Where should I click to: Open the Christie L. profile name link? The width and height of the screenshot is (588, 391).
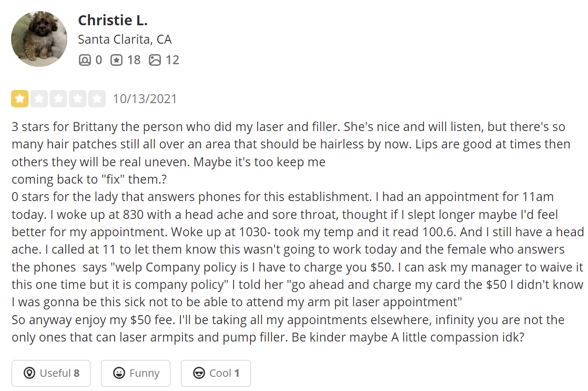pyautogui.click(x=113, y=21)
